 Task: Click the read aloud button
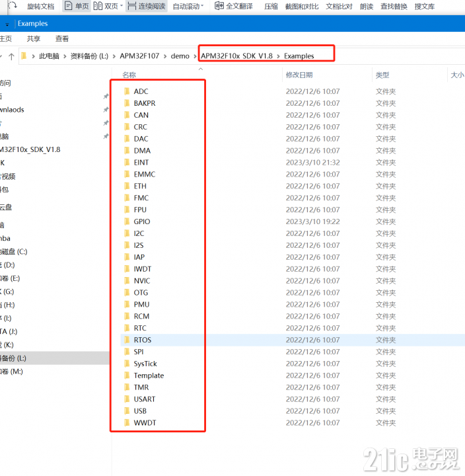pyautogui.click(x=367, y=6)
